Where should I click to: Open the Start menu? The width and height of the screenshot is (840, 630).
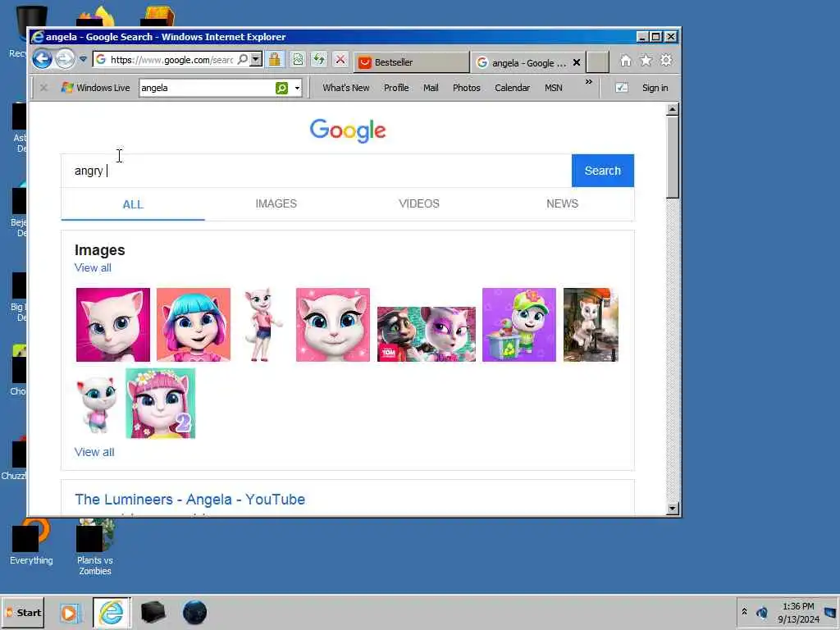pos(22,613)
